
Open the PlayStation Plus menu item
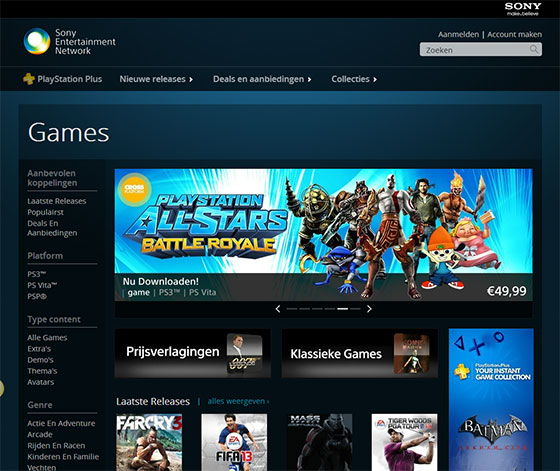click(x=63, y=79)
